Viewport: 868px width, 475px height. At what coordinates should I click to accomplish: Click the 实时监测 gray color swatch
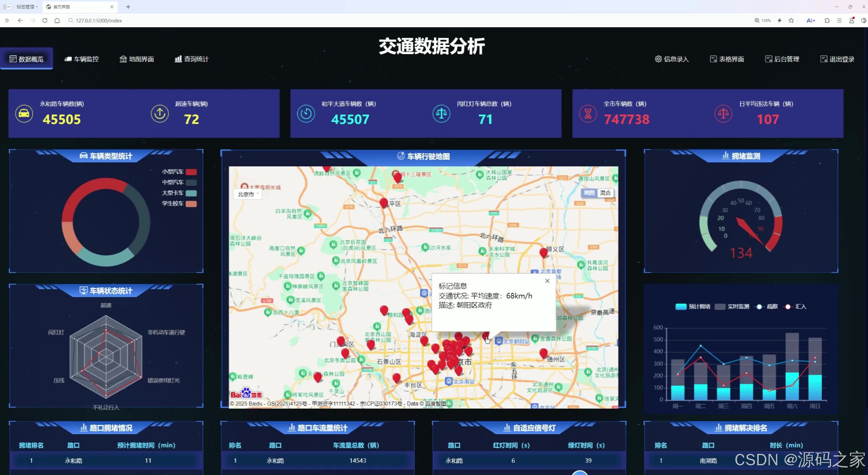pos(719,307)
